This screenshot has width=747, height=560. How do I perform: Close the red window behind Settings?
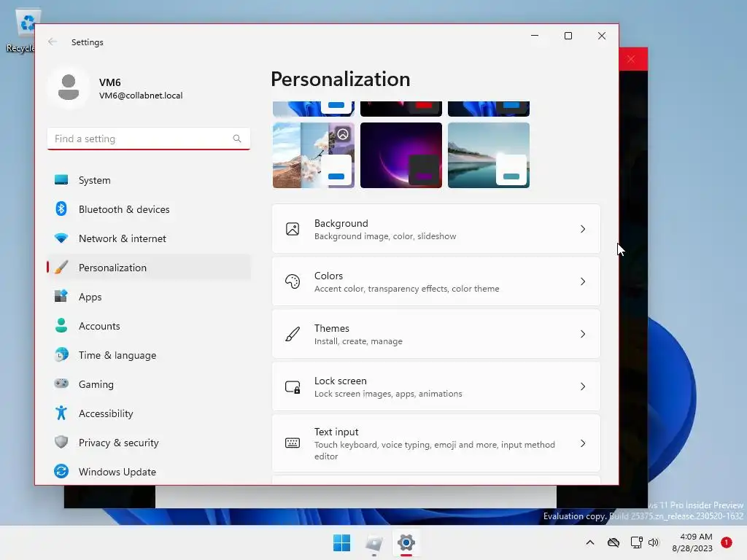(631, 59)
